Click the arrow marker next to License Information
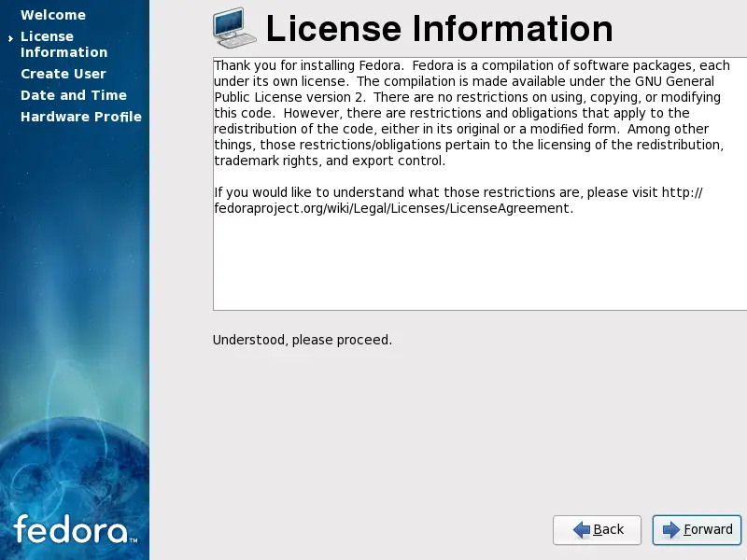 click(11, 38)
